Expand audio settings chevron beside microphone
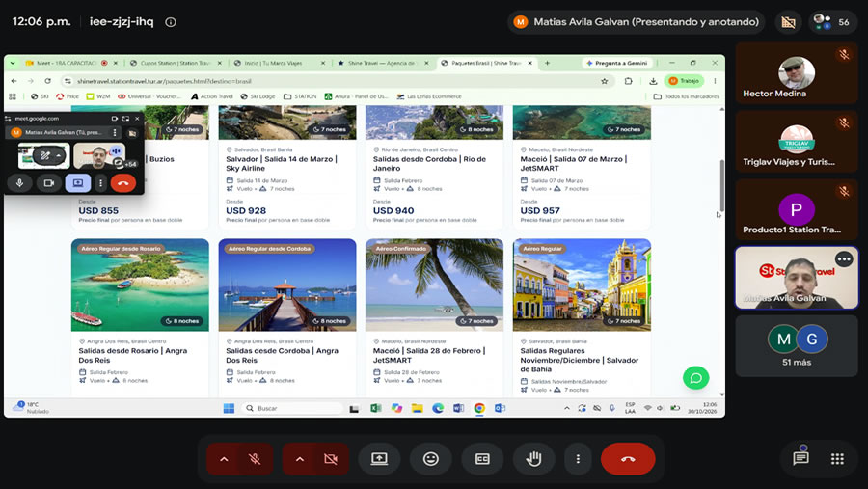 click(224, 459)
